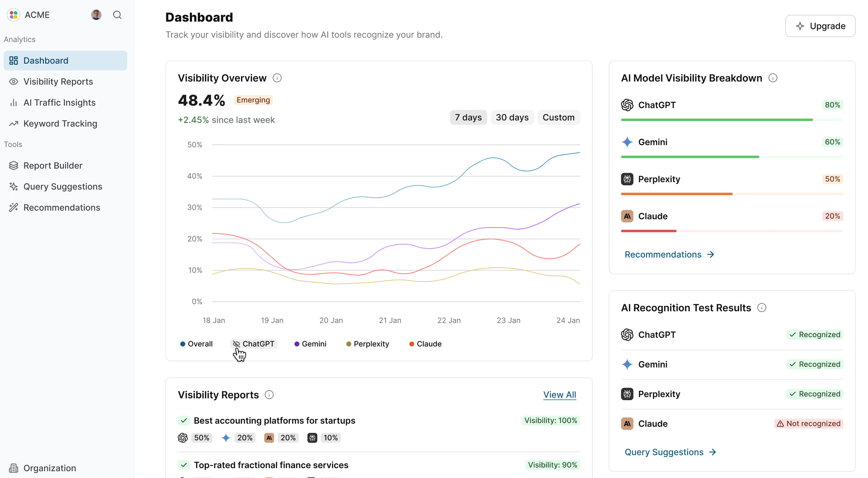
Task: Hide the Gemini line via its legend item
Action: 310,344
